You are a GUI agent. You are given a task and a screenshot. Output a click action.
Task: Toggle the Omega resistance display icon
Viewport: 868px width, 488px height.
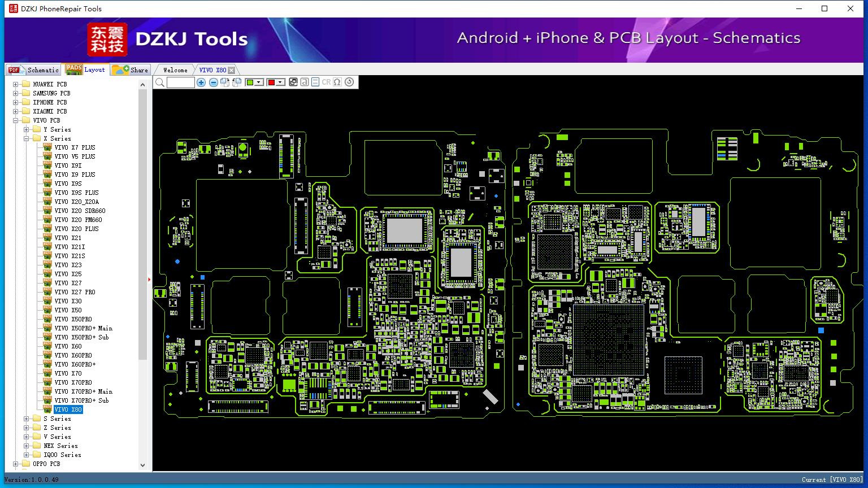point(337,82)
